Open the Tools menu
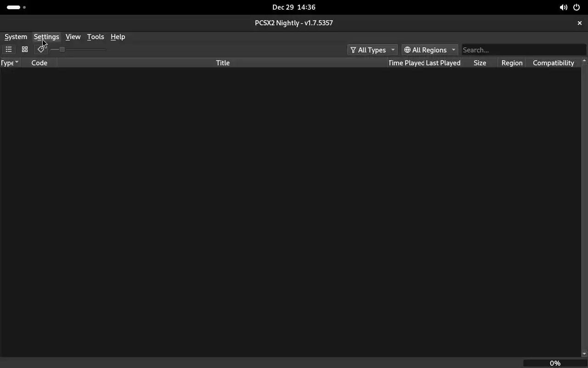The image size is (588, 368). point(96,37)
